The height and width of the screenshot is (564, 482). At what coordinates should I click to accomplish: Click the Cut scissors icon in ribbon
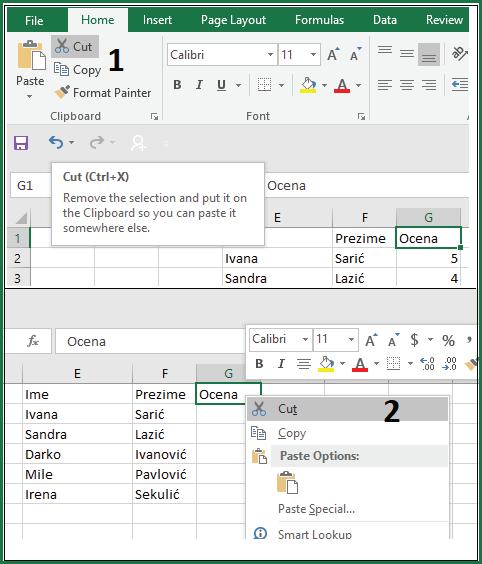click(62, 46)
